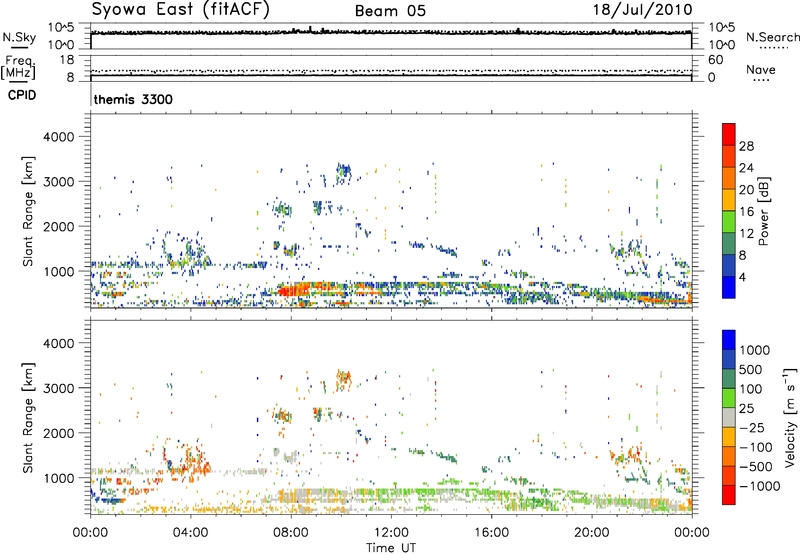Click the '20:00' time tick label

coord(591,533)
